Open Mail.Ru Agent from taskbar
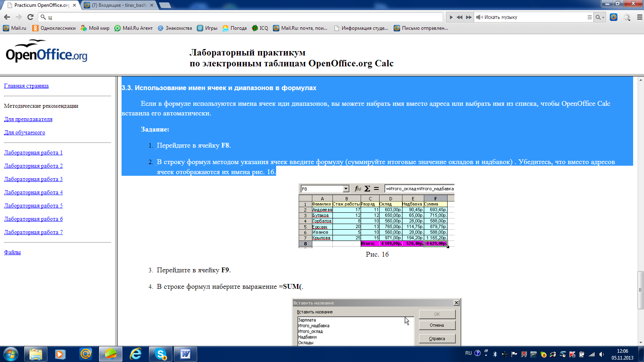Screen dimensions: 644x362 click(86, 354)
